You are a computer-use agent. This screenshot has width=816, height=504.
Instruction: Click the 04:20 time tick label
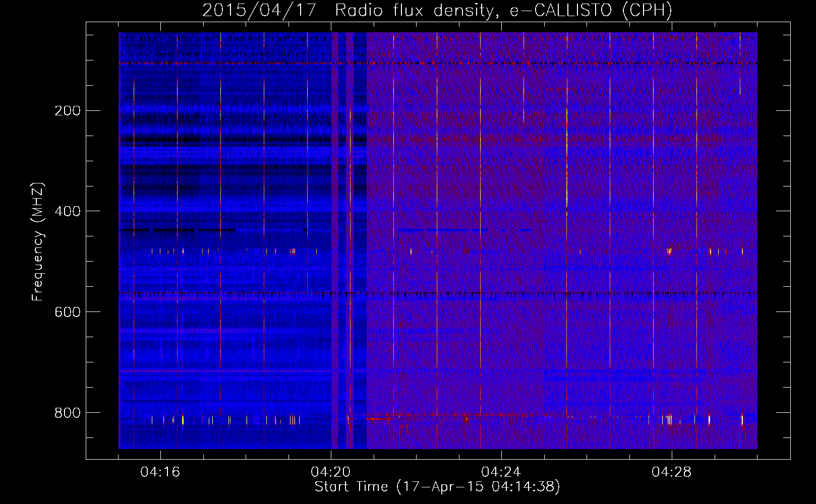tap(331, 472)
